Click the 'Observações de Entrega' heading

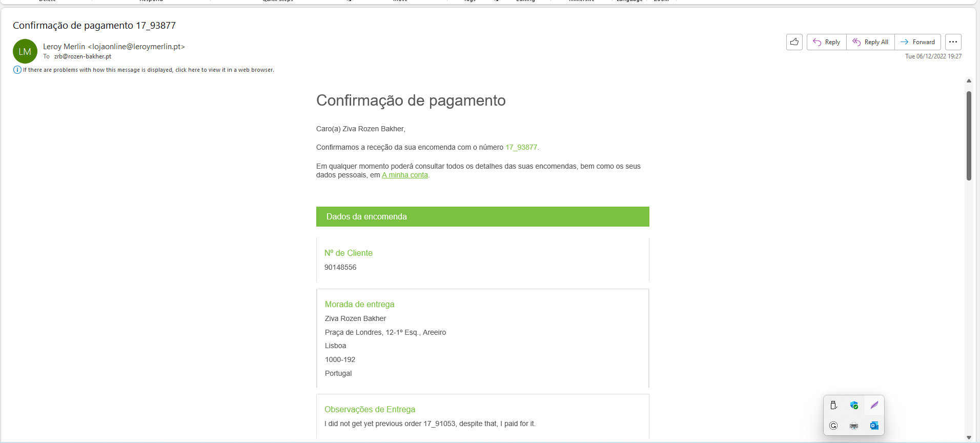pyautogui.click(x=370, y=409)
